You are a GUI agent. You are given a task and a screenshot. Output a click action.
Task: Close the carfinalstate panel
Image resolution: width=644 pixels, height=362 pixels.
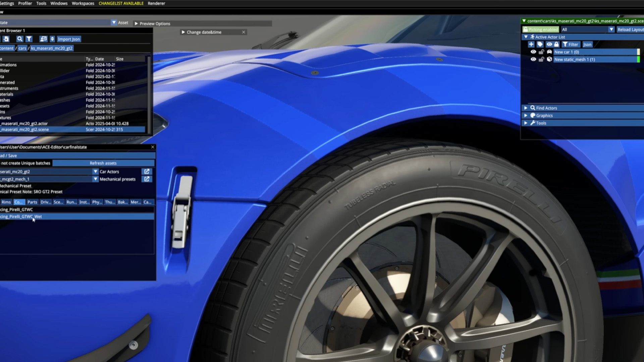(x=153, y=147)
